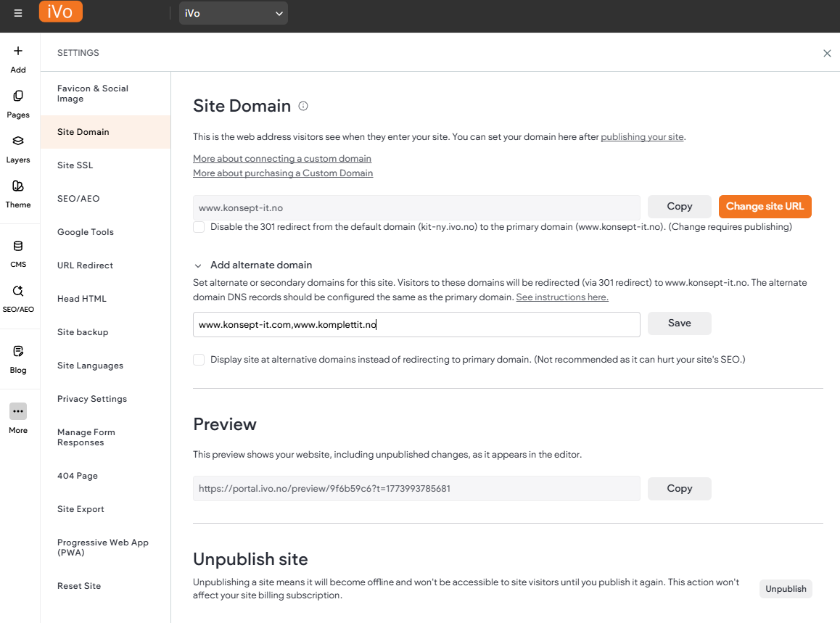This screenshot has height=623, width=840.
Task: Open the Layers panel icon
Action: pyautogui.click(x=18, y=141)
